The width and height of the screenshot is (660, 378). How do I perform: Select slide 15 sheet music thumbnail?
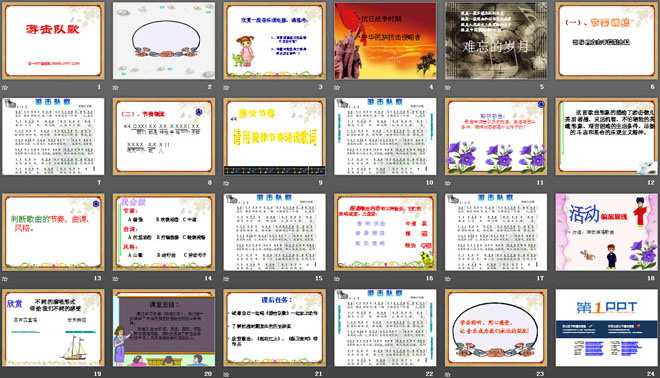pos(274,232)
